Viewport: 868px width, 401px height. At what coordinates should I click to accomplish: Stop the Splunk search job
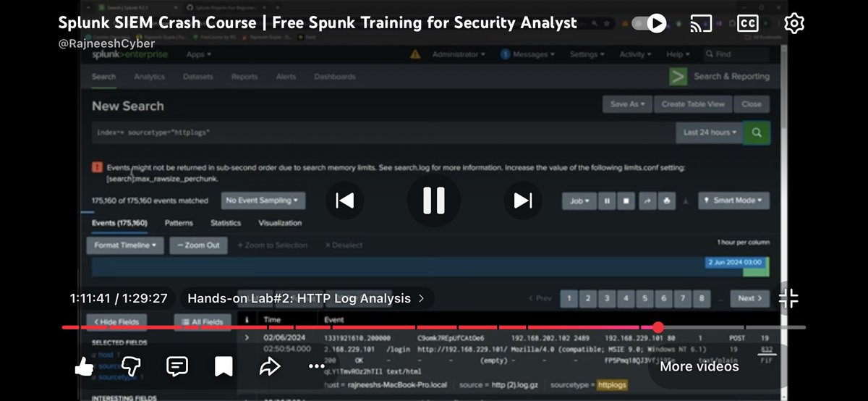(x=626, y=200)
